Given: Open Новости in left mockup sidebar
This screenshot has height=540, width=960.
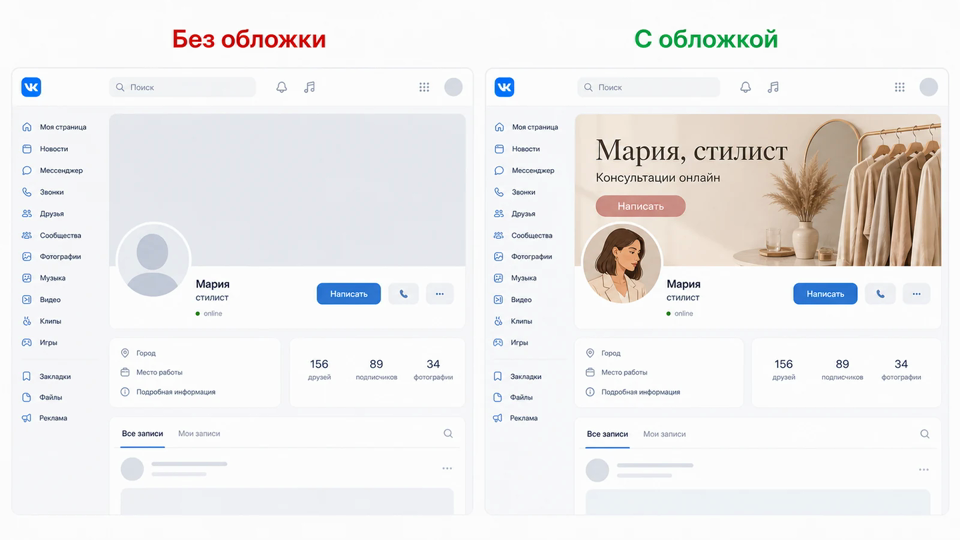Looking at the screenshot, I should click(45, 149).
